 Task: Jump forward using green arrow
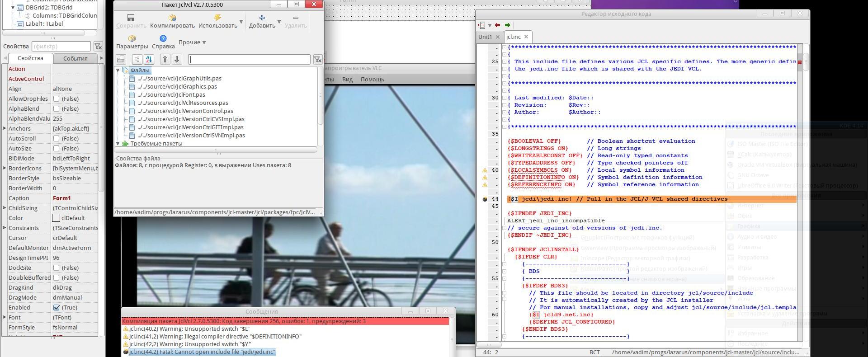click(507, 25)
